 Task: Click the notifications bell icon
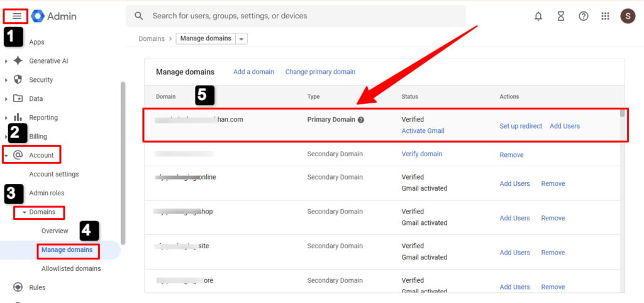(x=538, y=16)
